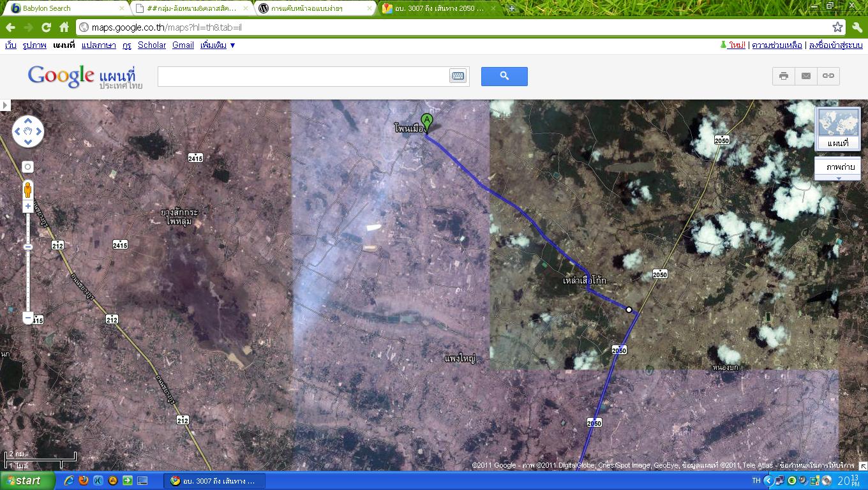Open the Scholar link
Viewport: 868px width, 490px height.
(x=151, y=45)
